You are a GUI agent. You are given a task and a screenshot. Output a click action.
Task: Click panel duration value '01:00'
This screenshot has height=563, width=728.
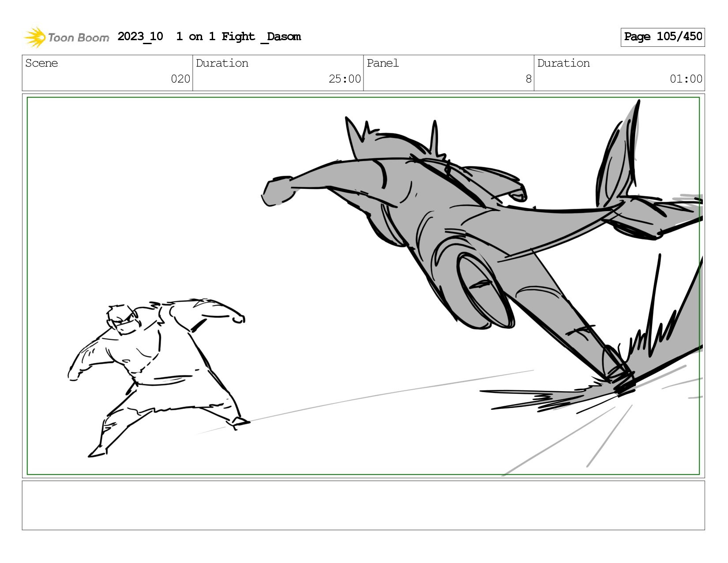(x=686, y=79)
